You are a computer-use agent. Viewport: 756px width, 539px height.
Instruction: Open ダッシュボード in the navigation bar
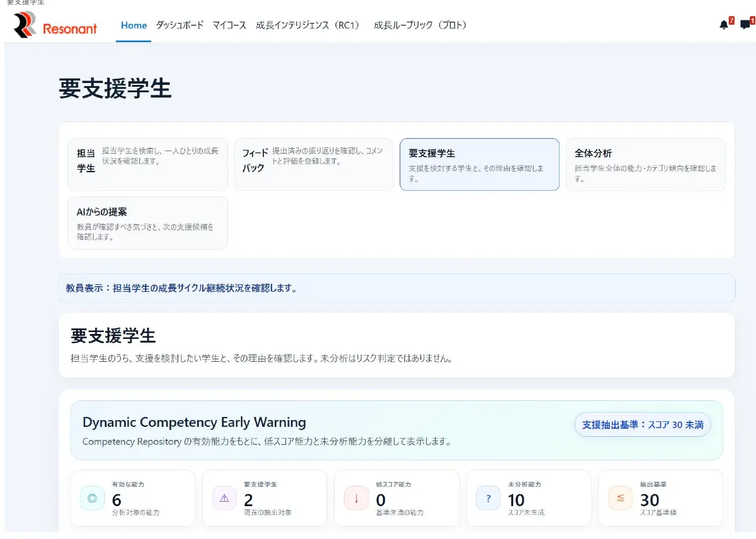click(x=180, y=25)
